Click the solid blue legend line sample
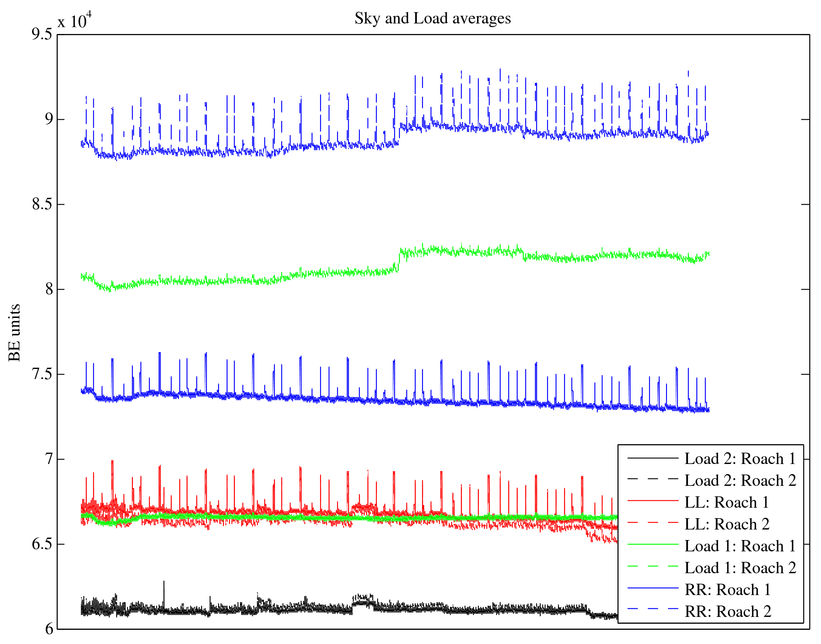 coord(653,587)
